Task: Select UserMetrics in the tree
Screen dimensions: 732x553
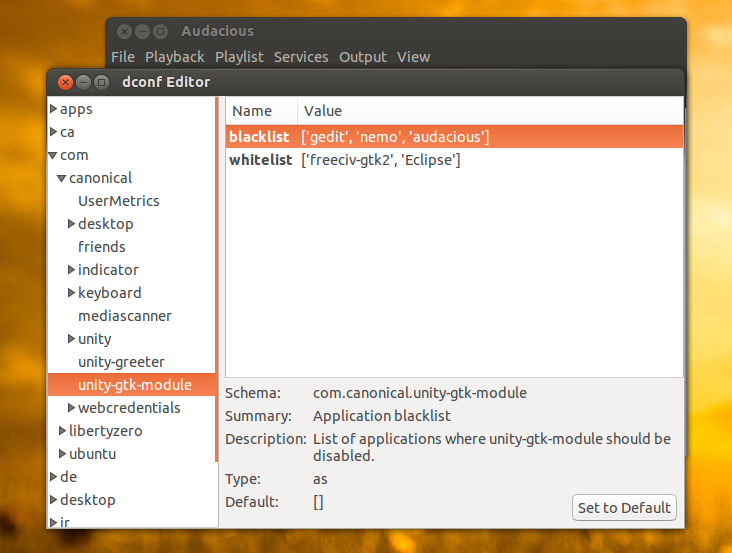Action: [x=118, y=201]
